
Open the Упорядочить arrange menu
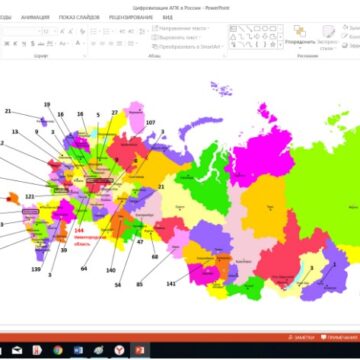(300, 36)
